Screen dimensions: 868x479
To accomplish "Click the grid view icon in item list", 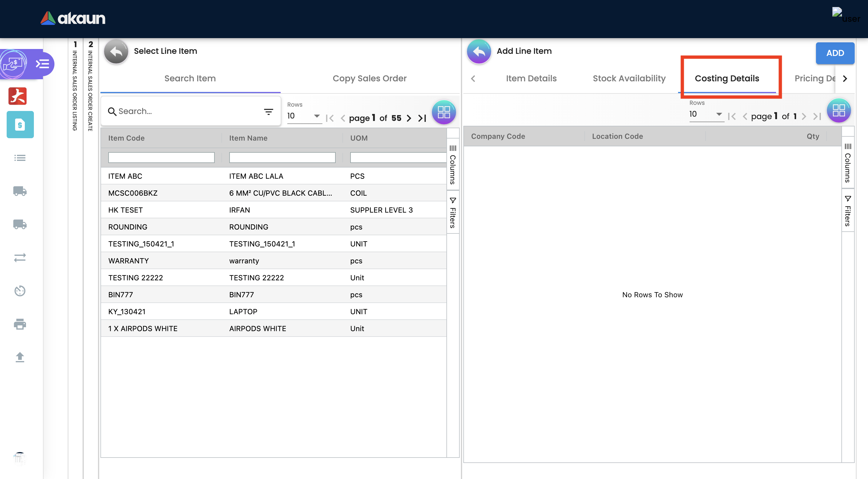I will tap(443, 112).
